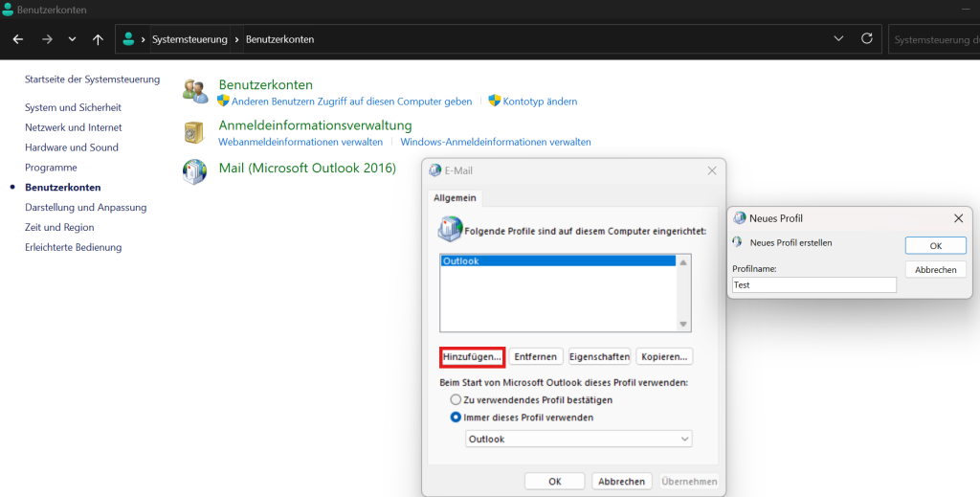980x497 pixels.
Task: Open the Benutzerkonten users icon
Action: [x=195, y=92]
